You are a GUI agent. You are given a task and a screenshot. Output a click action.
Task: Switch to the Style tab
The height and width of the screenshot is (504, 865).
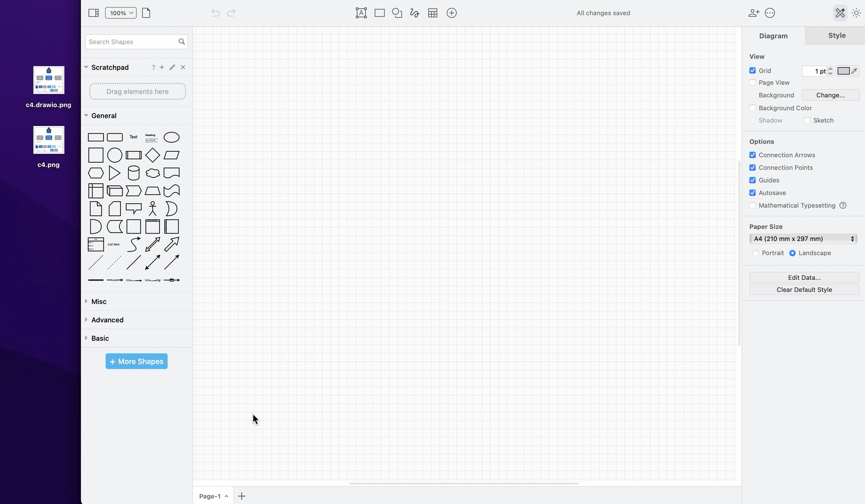[x=837, y=35]
